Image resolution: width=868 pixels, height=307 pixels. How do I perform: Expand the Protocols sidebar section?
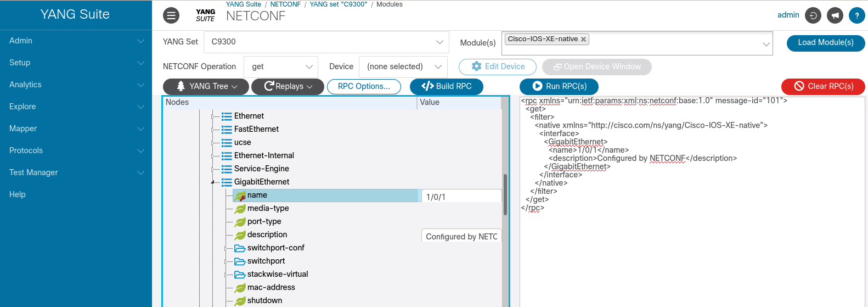(x=76, y=150)
